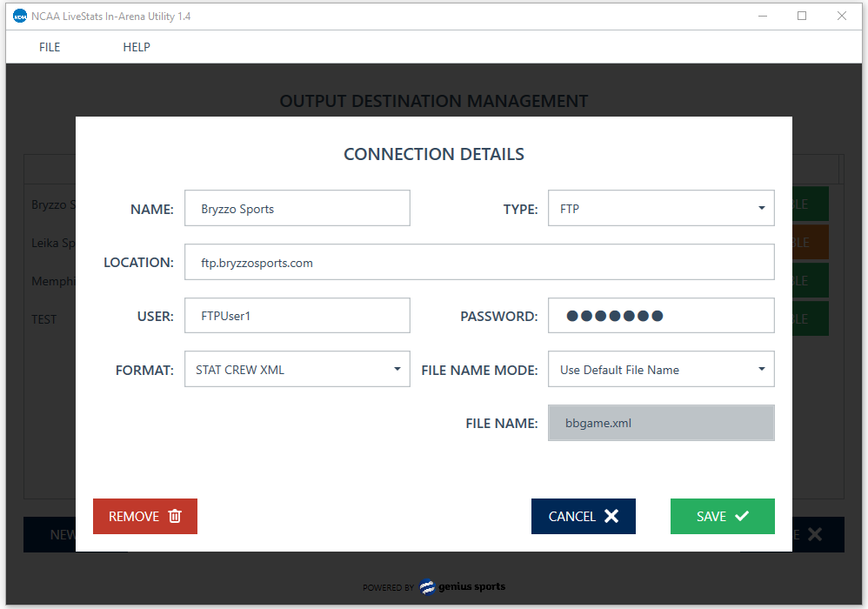Open the FILE NAME MODE dropdown
868x609 pixels.
(x=661, y=370)
